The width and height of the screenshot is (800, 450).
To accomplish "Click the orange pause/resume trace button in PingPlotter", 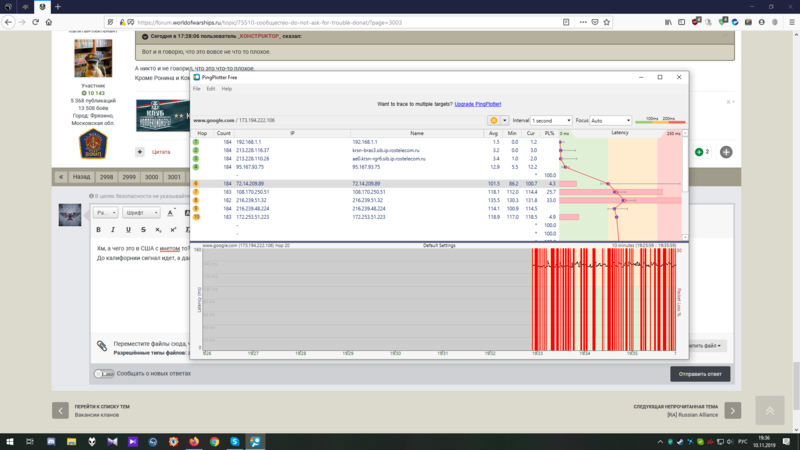I will [x=493, y=120].
